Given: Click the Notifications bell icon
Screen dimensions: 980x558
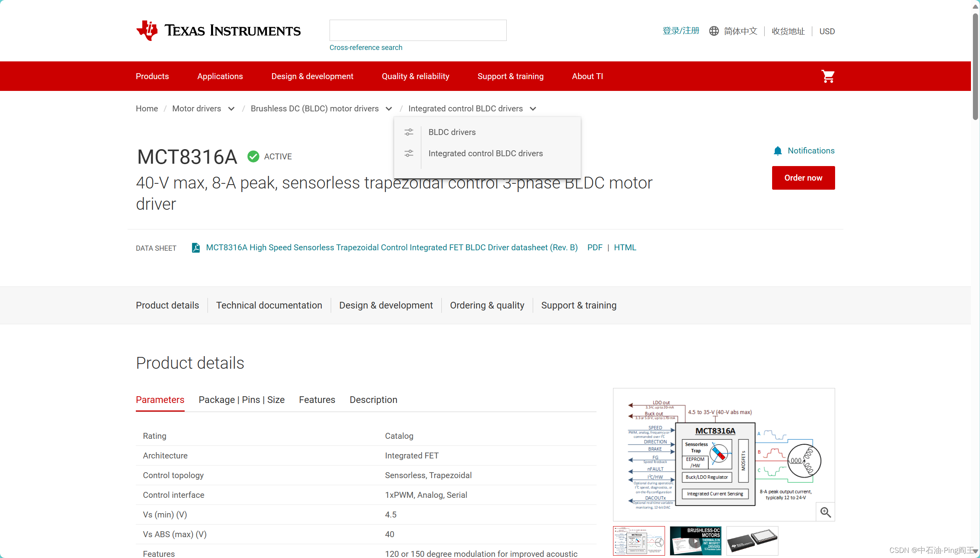Looking at the screenshot, I should tap(778, 151).
